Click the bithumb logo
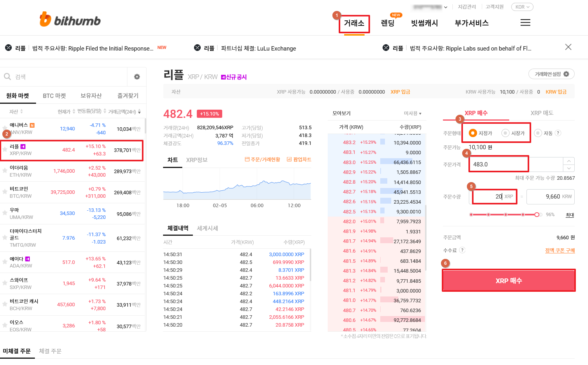The image size is (588, 365). 70,20
